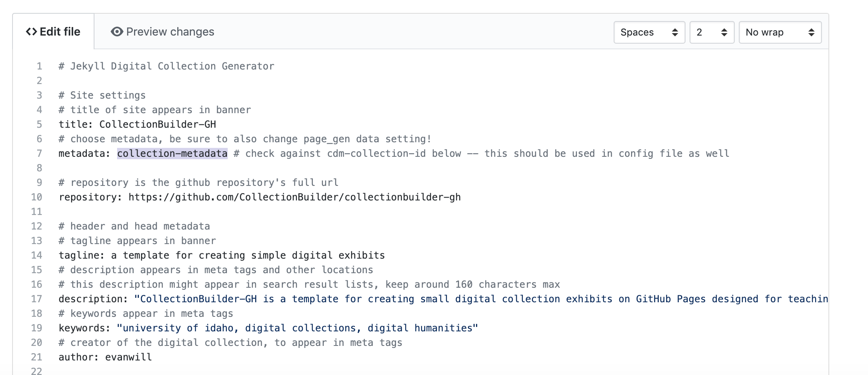868x375 pixels.
Task: Click the code brackets icon on Edit file
Action: [31, 32]
